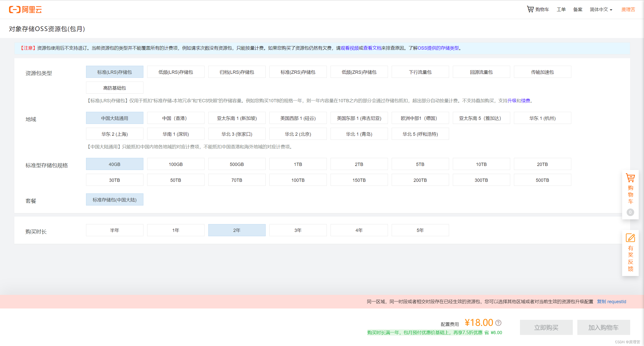Pick the 100TB storage size
Viewport: 644px width, 346px height.
pyautogui.click(x=298, y=180)
